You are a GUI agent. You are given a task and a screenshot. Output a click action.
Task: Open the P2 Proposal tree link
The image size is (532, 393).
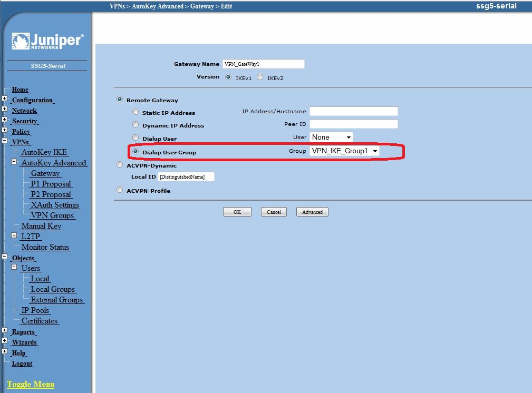(51, 194)
